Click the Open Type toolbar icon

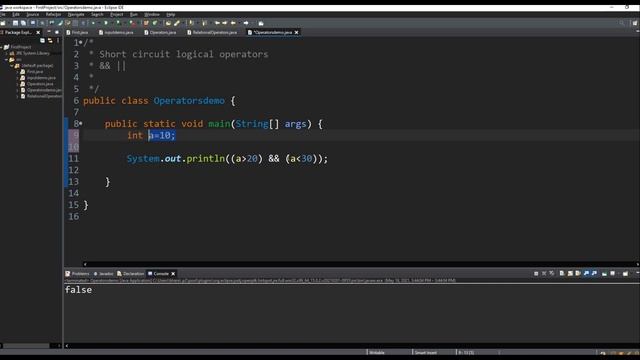pyautogui.click(x=168, y=23)
